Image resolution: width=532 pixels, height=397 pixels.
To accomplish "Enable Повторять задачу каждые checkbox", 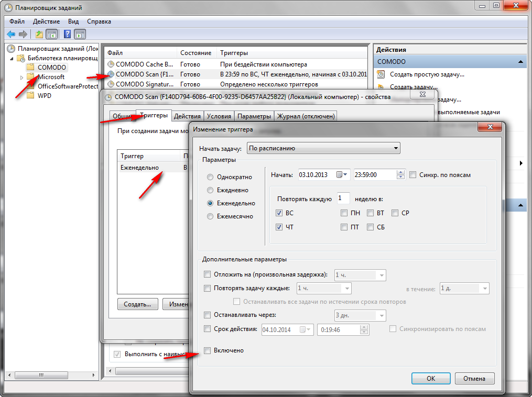I will 207,288.
